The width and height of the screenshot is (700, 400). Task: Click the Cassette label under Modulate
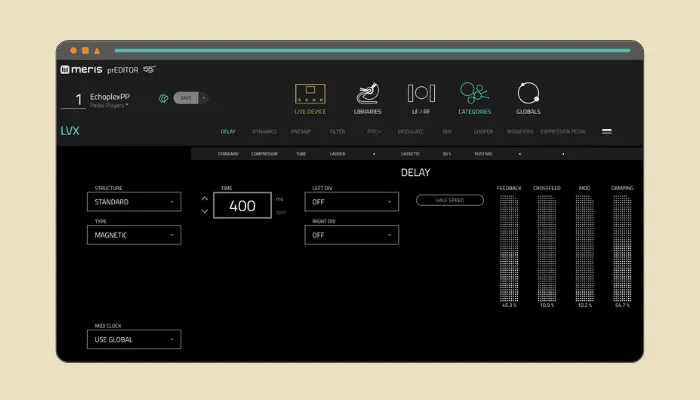coord(410,154)
